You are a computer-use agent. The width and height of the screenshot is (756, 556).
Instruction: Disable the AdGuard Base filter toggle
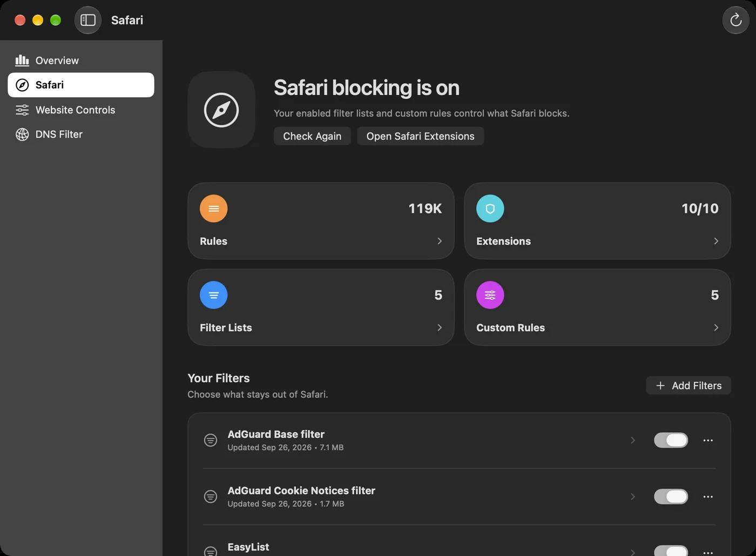(x=671, y=440)
